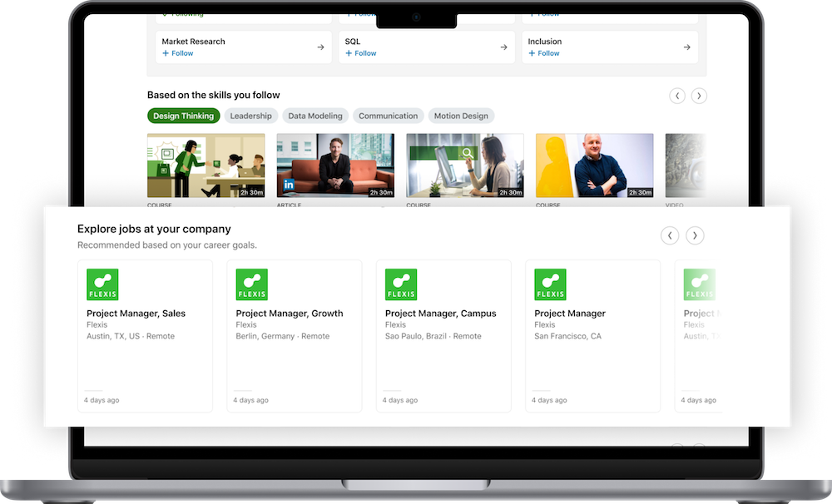Select the Data Modeling filter chip

[x=315, y=116]
